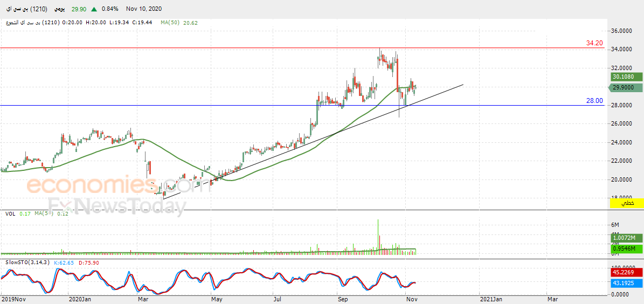Image resolution: width=644 pixels, height=304 pixels.
Task: Click the last price 29.90 in header
Action: [79, 9]
